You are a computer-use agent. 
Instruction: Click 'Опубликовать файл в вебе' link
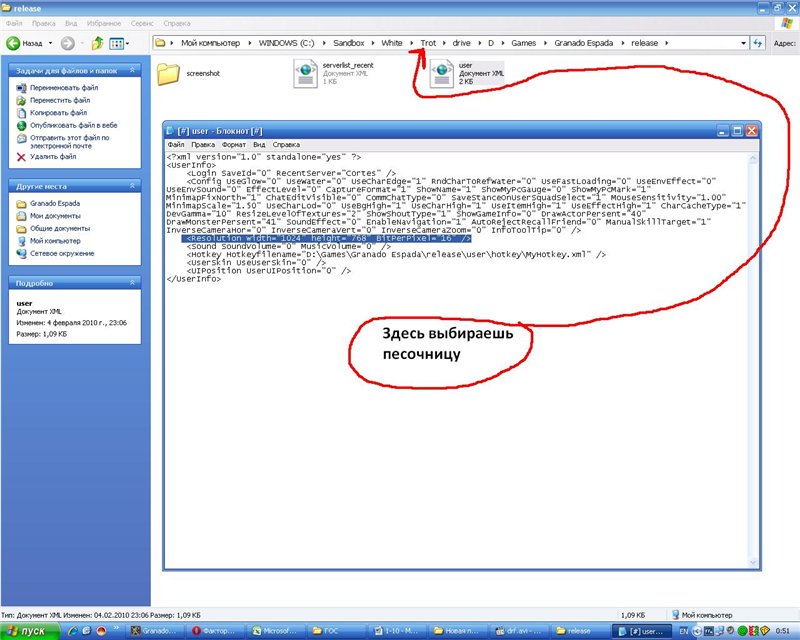(x=73, y=125)
